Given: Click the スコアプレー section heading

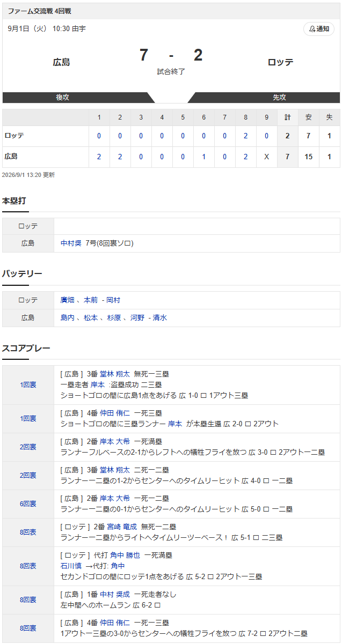Looking at the screenshot, I should coord(26,349).
